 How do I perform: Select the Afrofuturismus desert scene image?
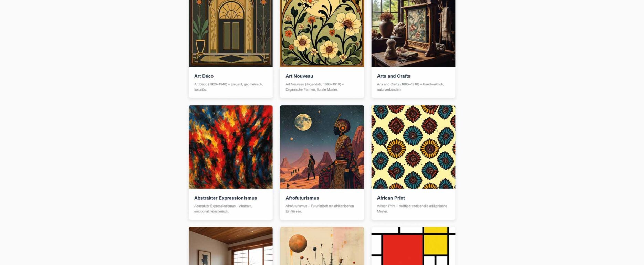tap(322, 147)
